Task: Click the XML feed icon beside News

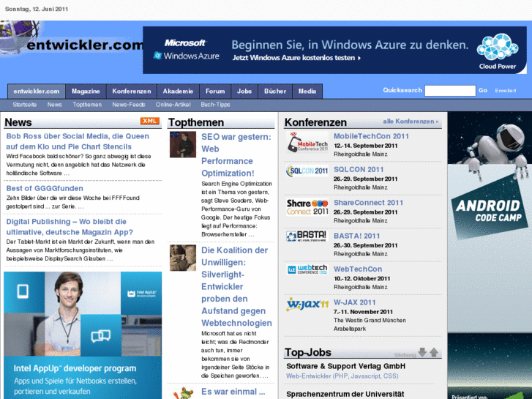Action: click(x=149, y=121)
